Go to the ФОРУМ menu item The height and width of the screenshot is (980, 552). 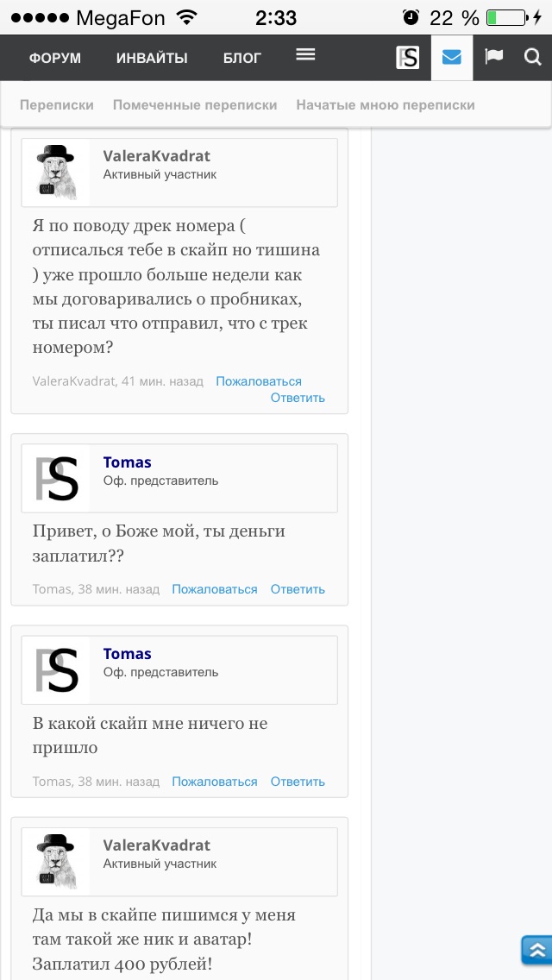point(55,59)
